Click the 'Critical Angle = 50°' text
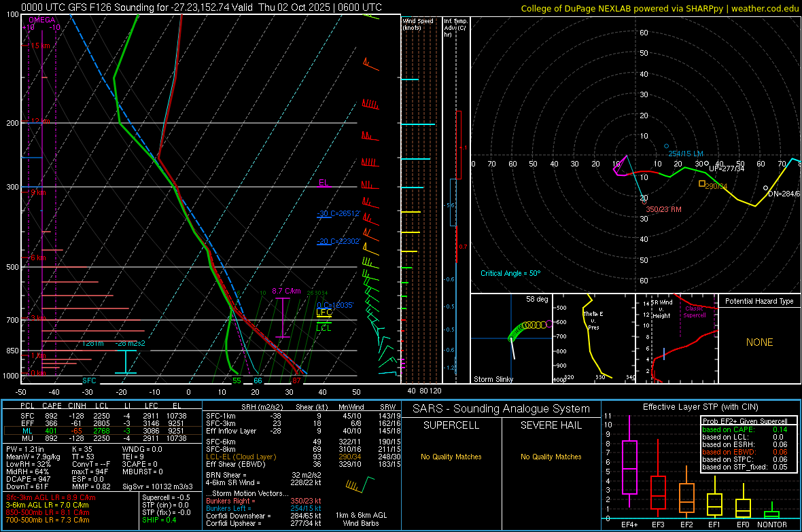Viewport: 802px width, 532px height. coord(510,273)
